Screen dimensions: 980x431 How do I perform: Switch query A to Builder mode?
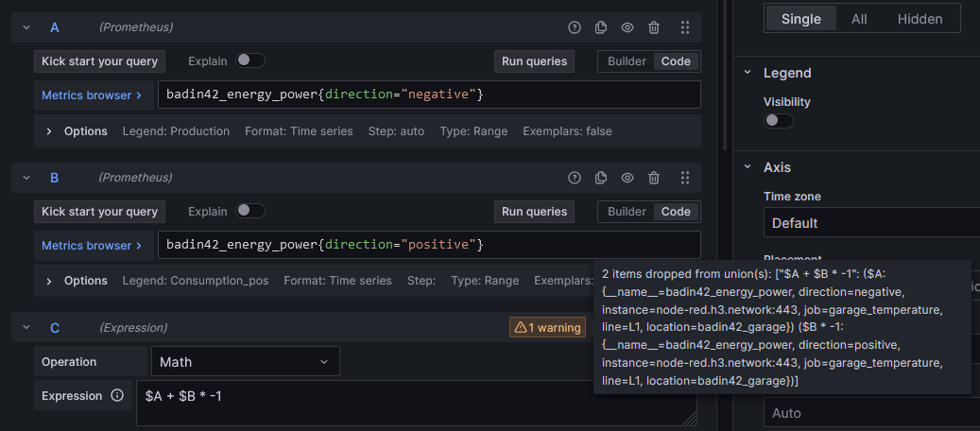[x=627, y=61]
